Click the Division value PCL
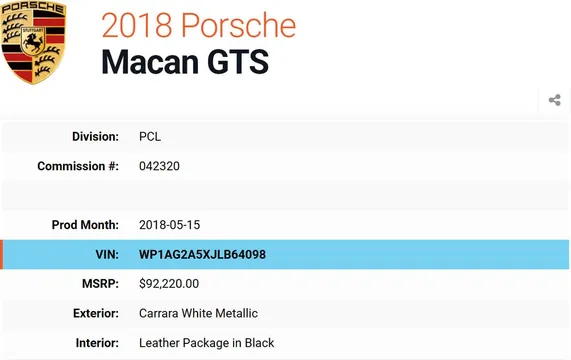The height and width of the screenshot is (360, 571). 150,137
